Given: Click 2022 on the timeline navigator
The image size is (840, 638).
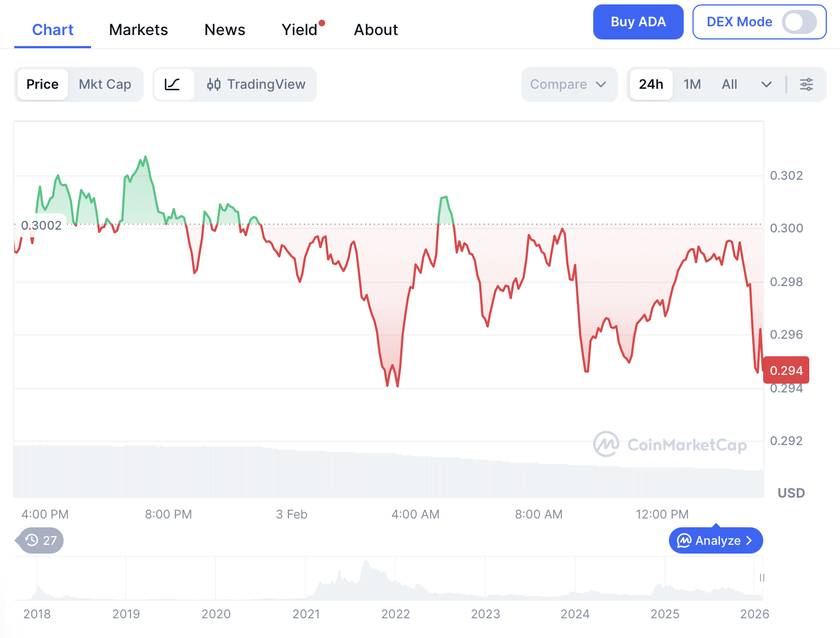Looking at the screenshot, I should click(395, 614).
